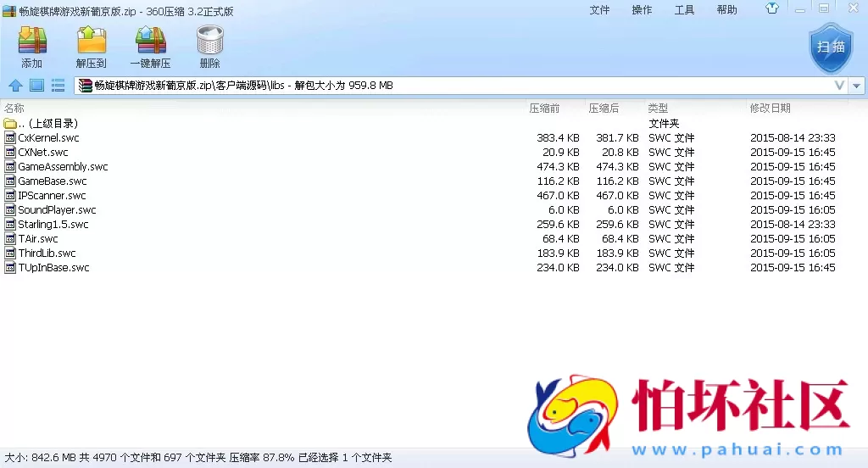Image resolution: width=868 pixels, height=468 pixels.
Task: Select file name CxKernel.swc
Action: 48,137
